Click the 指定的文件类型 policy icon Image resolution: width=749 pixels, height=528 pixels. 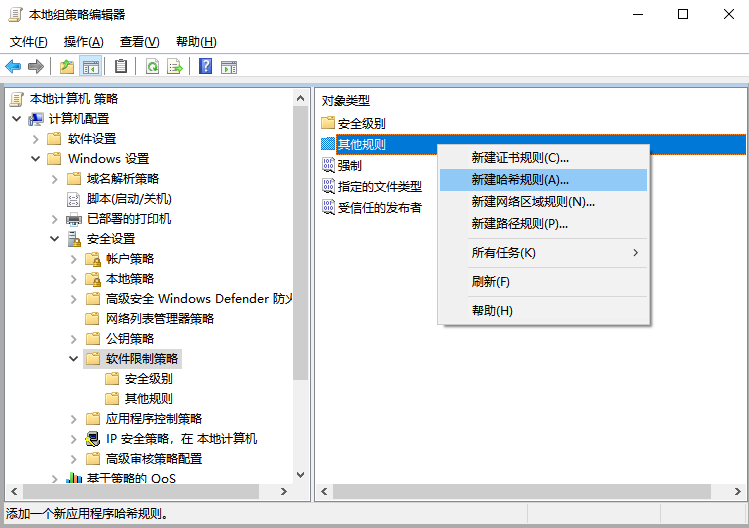pyautogui.click(x=328, y=186)
